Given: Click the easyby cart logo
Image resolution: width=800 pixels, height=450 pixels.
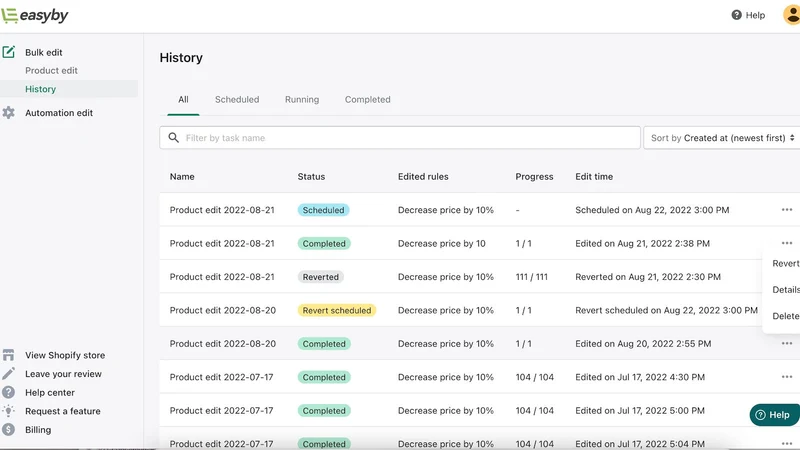Looking at the screenshot, I should tap(34, 15).
